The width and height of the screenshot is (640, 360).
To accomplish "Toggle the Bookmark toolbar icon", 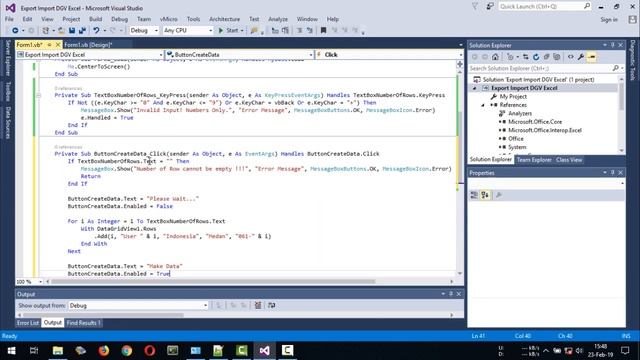I will 323,31.
